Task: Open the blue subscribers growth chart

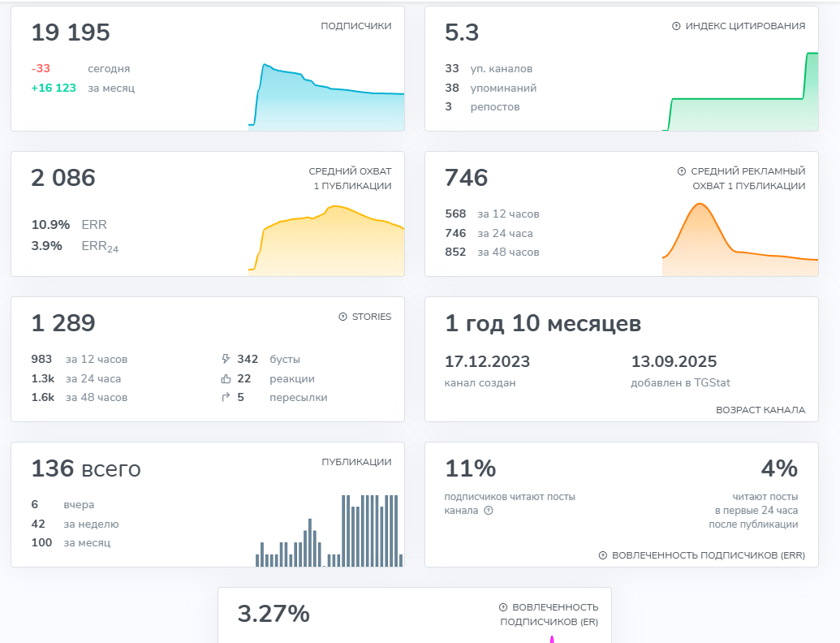Action: 326,96
